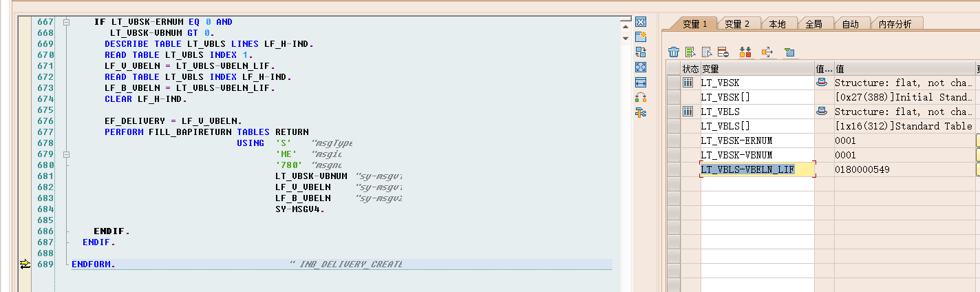Open LT_VBSK structure detail hat icon
Screen dimensions: 980x292
(x=821, y=83)
